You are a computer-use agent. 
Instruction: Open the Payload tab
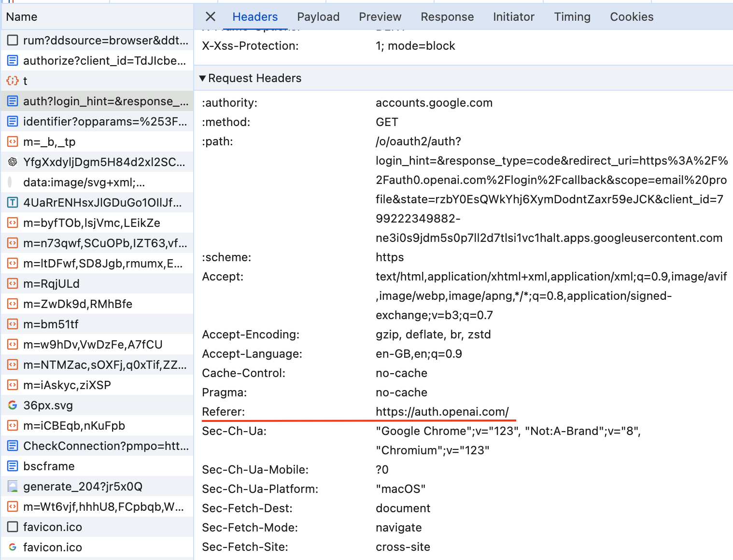click(x=318, y=17)
